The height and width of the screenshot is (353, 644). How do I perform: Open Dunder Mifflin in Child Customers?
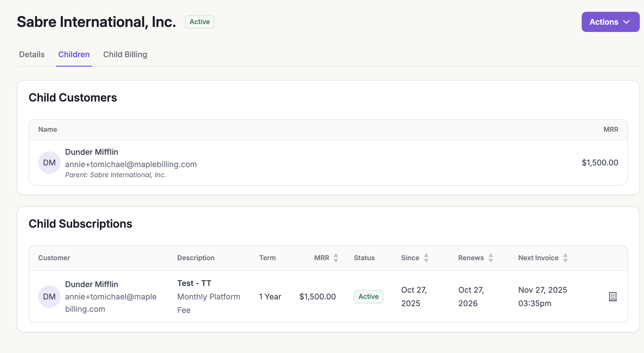91,152
